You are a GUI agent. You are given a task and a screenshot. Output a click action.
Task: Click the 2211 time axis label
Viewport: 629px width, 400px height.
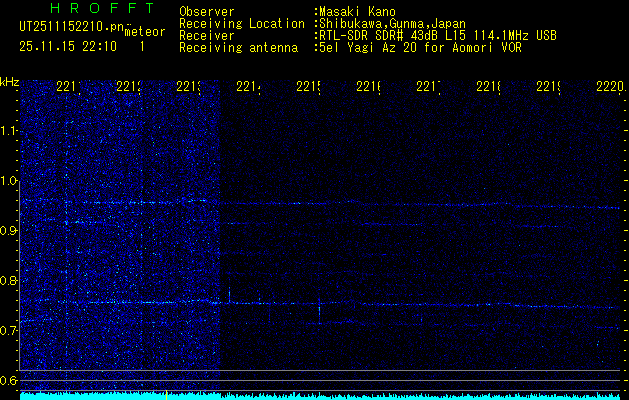pos(68,86)
